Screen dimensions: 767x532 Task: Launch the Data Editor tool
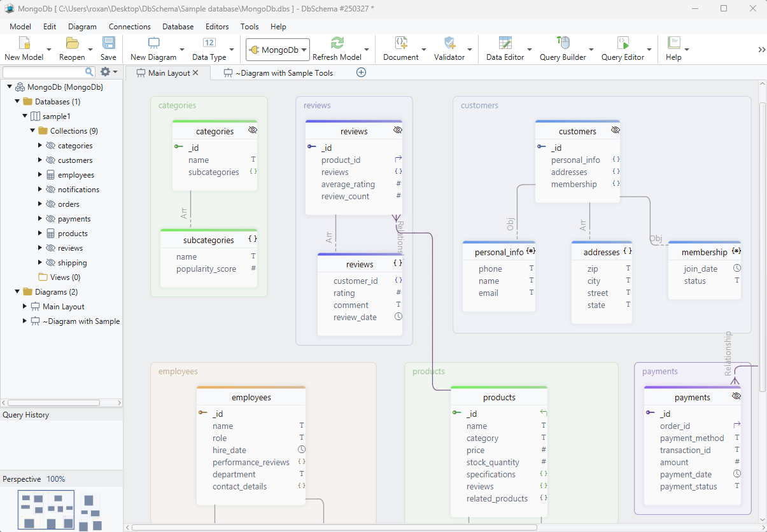(505, 43)
